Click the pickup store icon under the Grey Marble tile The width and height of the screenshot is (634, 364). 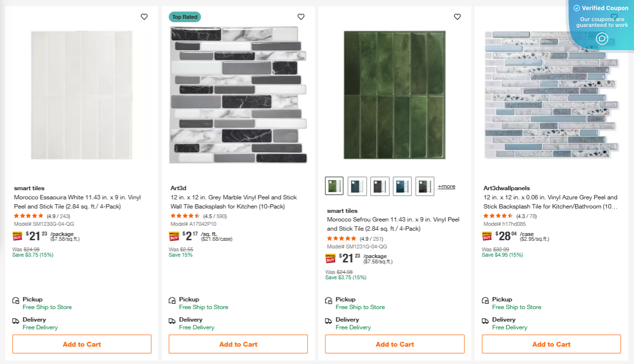(171, 299)
